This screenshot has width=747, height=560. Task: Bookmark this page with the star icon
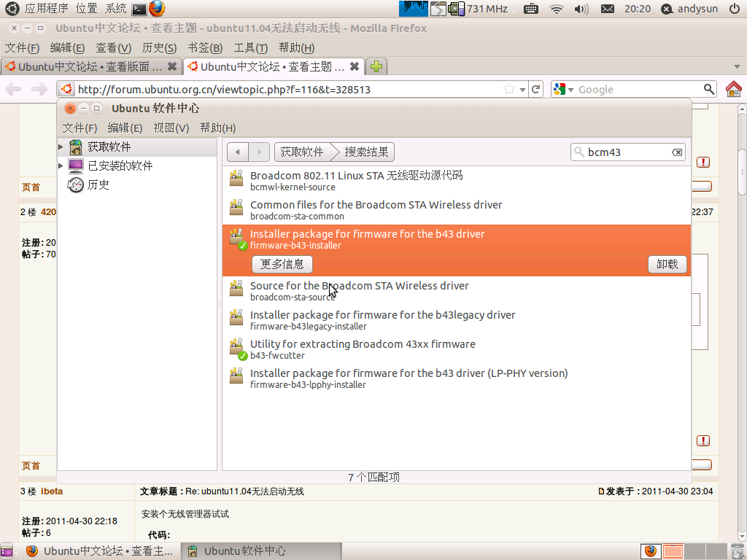pos(509,89)
